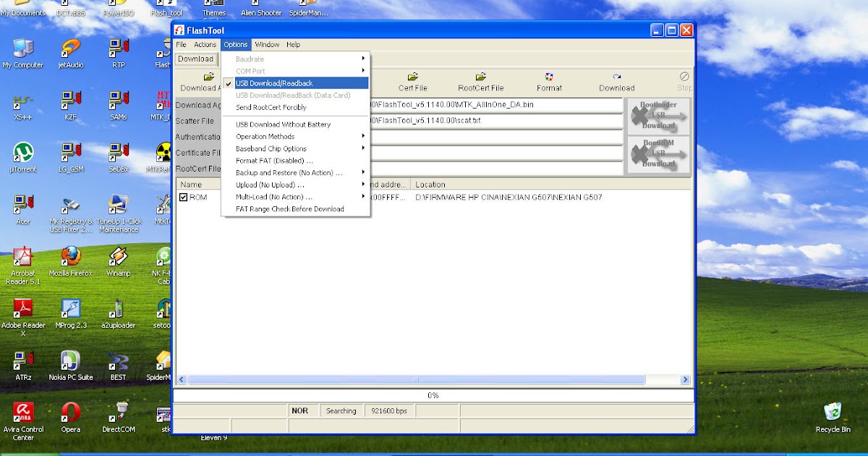The image size is (868, 456).
Task: Click the Location column header
Action: coord(551,185)
